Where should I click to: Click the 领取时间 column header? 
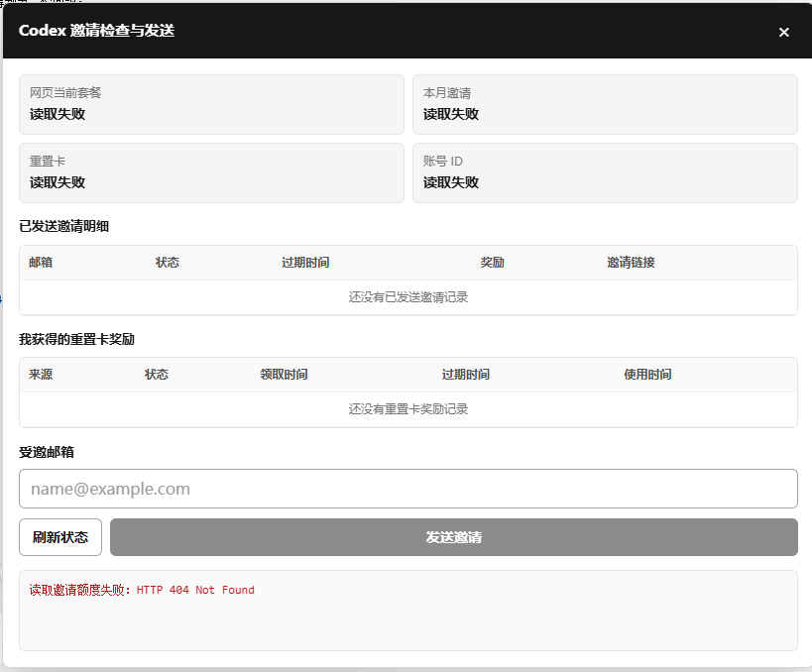[284, 375]
